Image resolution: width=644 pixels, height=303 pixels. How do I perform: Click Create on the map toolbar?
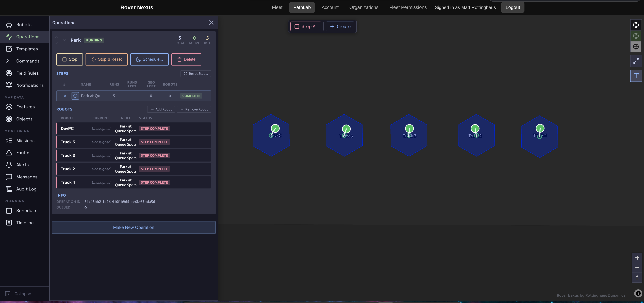(340, 26)
